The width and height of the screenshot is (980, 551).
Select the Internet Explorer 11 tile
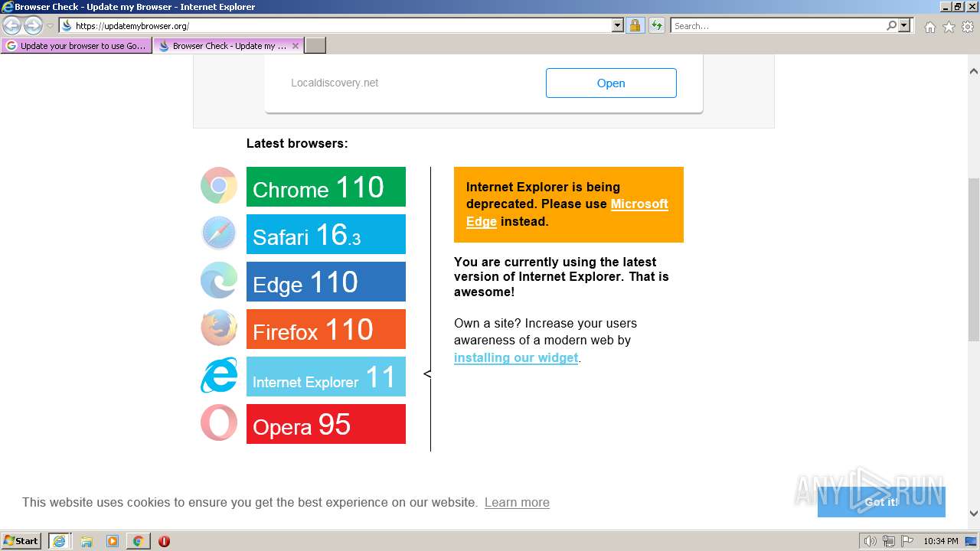(326, 377)
